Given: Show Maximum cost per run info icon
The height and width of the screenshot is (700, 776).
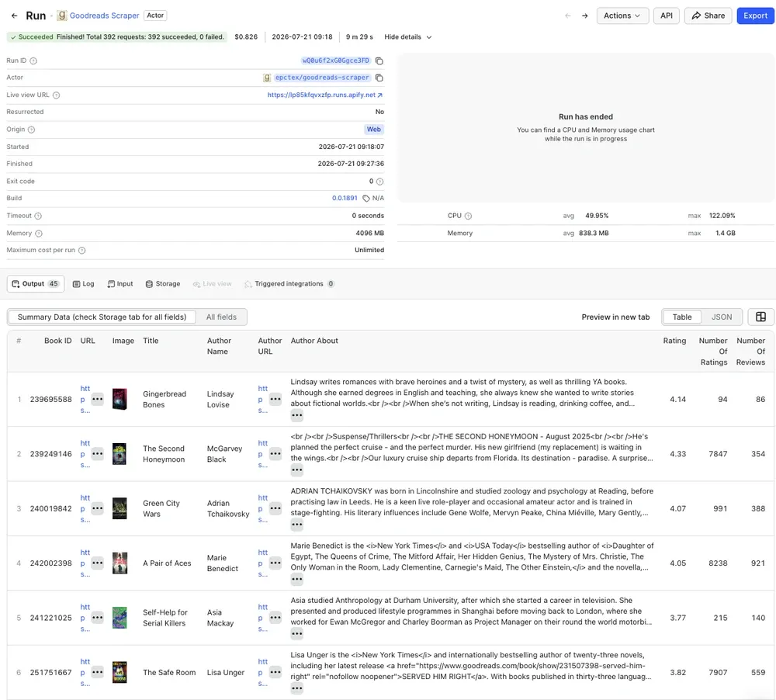Looking at the screenshot, I should (x=82, y=251).
